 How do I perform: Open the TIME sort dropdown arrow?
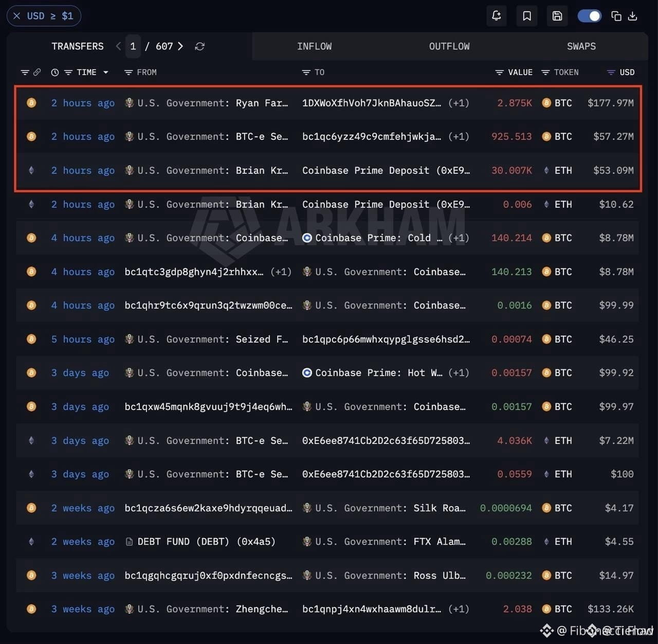[x=106, y=73]
